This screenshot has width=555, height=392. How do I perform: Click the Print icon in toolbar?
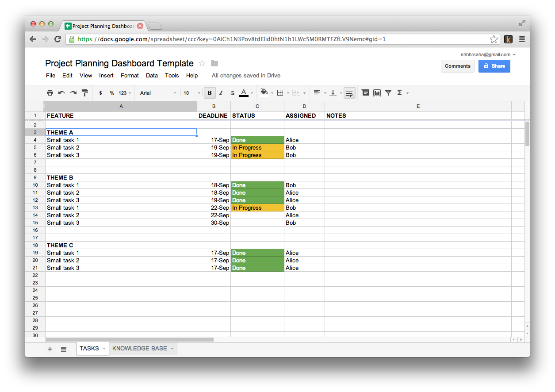50,93
